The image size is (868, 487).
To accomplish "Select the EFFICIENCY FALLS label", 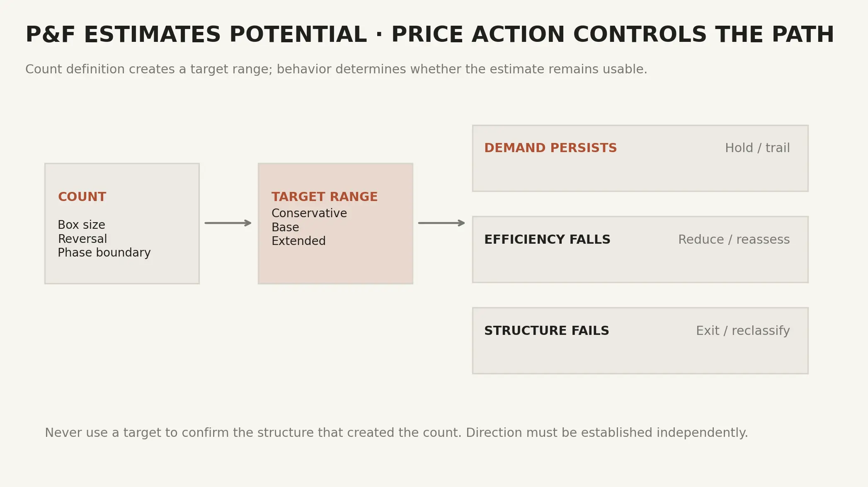I will coord(547,240).
